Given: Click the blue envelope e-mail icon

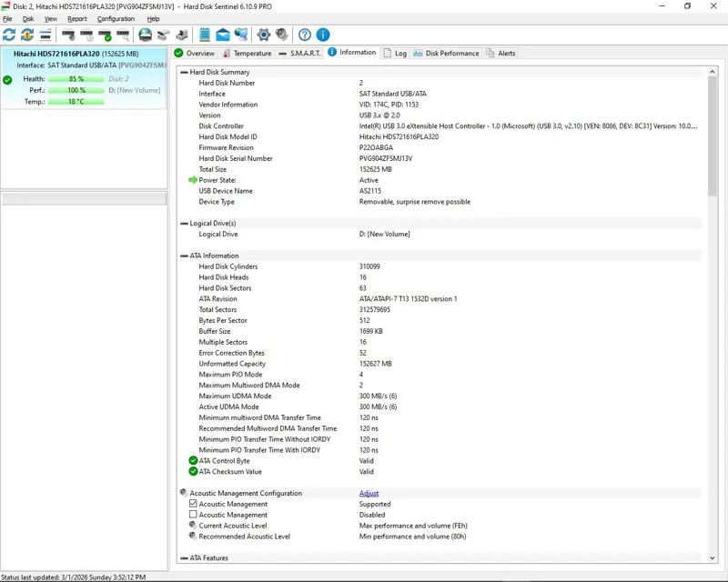Looking at the screenshot, I should (223, 35).
